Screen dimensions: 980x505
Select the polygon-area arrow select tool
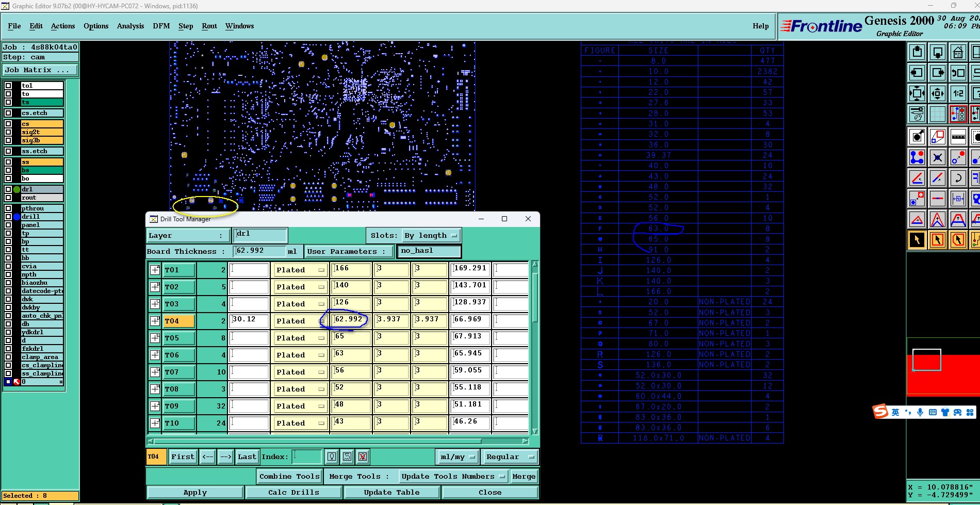pyautogui.click(x=958, y=240)
